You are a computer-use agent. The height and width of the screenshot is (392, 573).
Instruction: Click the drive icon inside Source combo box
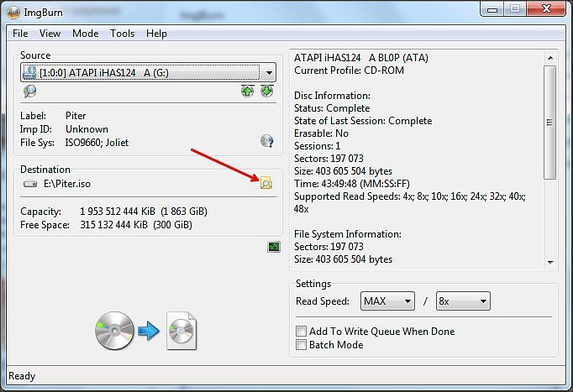click(x=29, y=73)
